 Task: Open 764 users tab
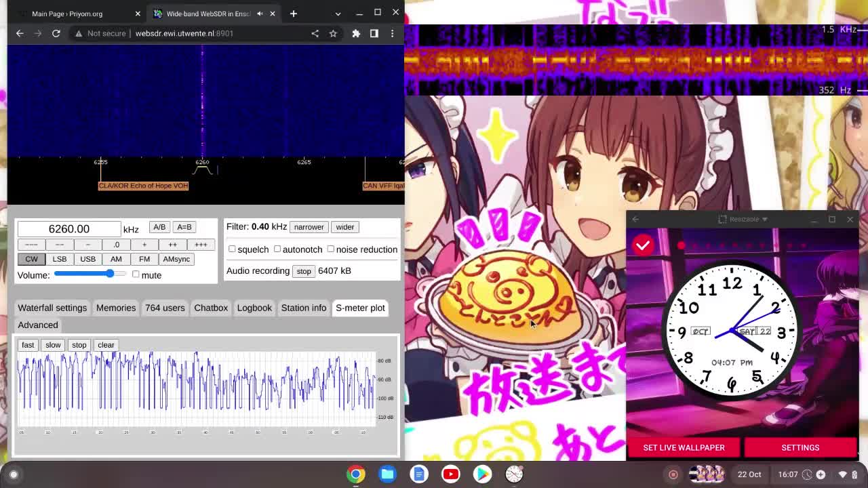click(x=165, y=308)
